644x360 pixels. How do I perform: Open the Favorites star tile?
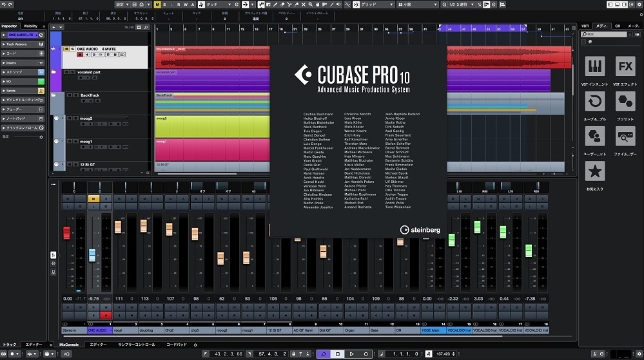pos(595,171)
